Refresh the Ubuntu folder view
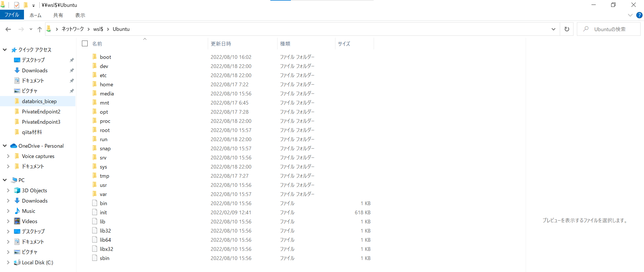Image resolution: width=644 pixels, height=272 pixels. 567,29
